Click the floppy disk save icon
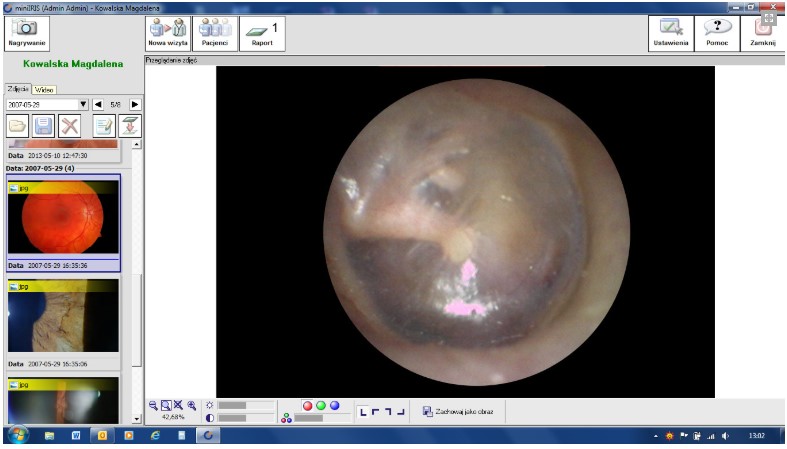787x449 pixels. click(43, 126)
